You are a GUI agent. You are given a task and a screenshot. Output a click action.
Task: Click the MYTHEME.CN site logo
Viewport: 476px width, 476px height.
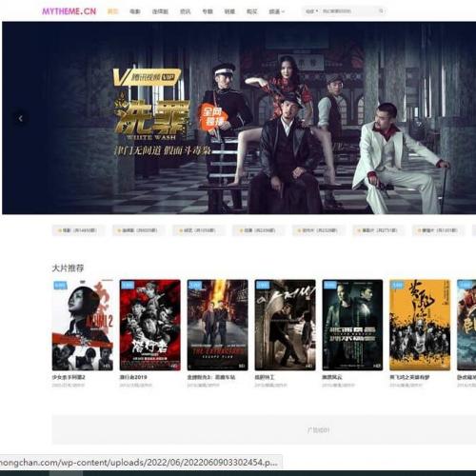[x=69, y=11]
